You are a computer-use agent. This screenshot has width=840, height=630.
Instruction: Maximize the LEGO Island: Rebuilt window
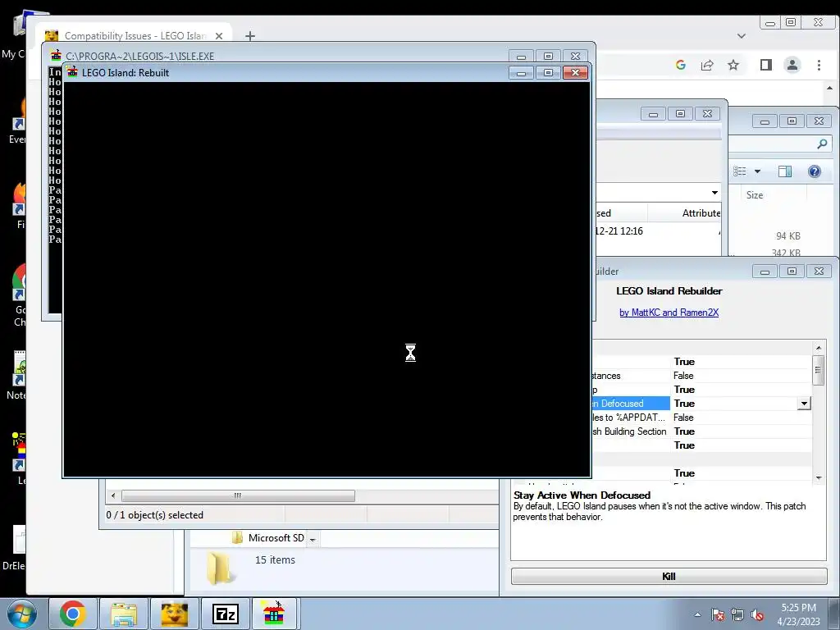tap(548, 72)
